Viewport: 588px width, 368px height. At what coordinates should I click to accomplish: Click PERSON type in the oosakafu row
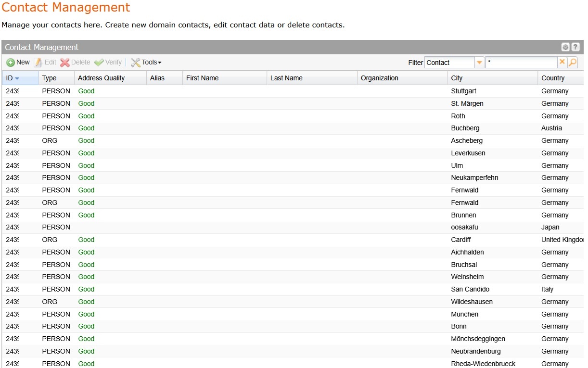[56, 227]
